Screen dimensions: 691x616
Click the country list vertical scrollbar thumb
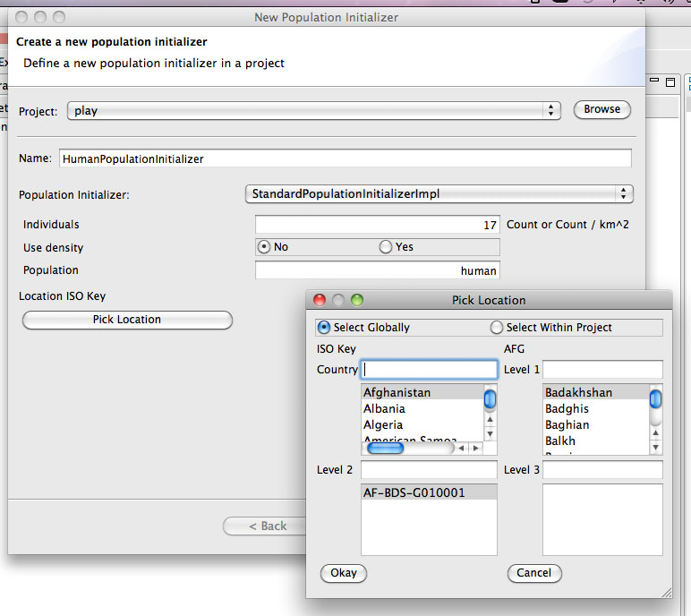[x=490, y=399]
